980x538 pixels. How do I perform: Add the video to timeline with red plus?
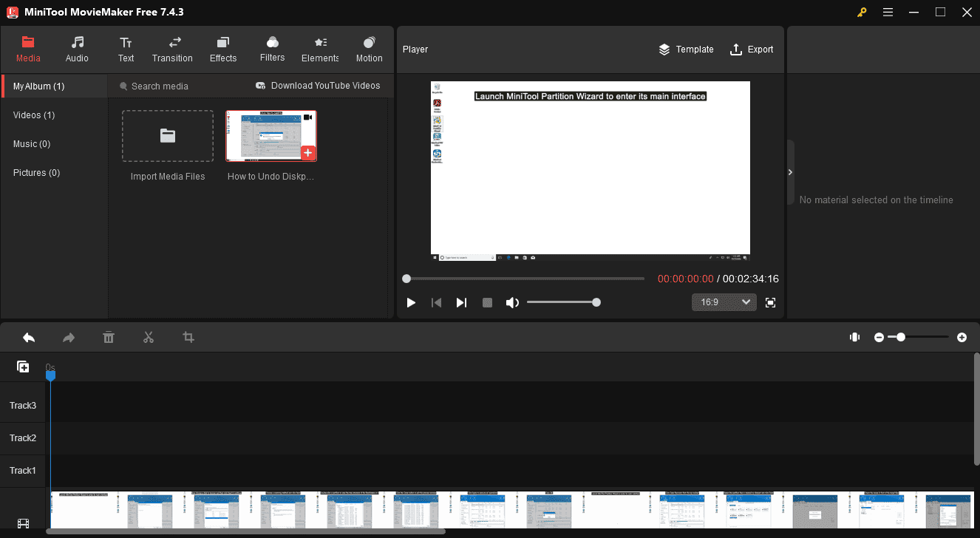pyautogui.click(x=308, y=153)
